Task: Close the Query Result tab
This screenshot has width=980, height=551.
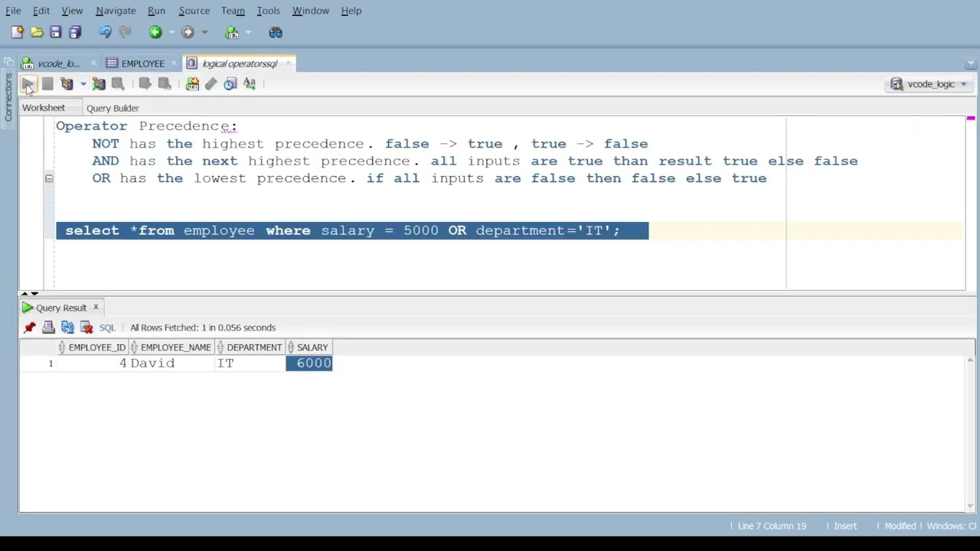Action: click(96, 308)
